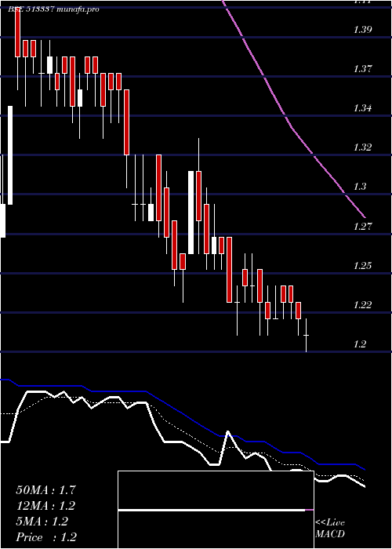Click the 1.27 price axis label
The image size is (392, 549).
tap(362, 226)
